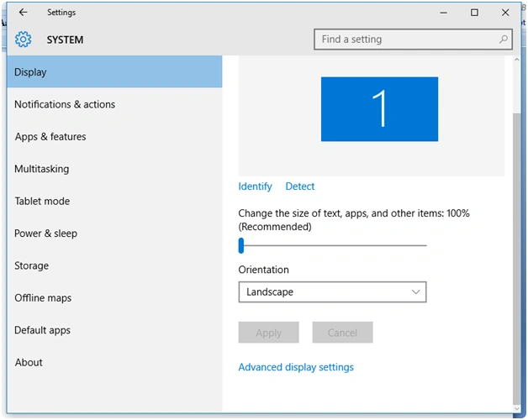Click the search magnifier icon
This screenshot has height=420, width=528.
coord(504,39)
